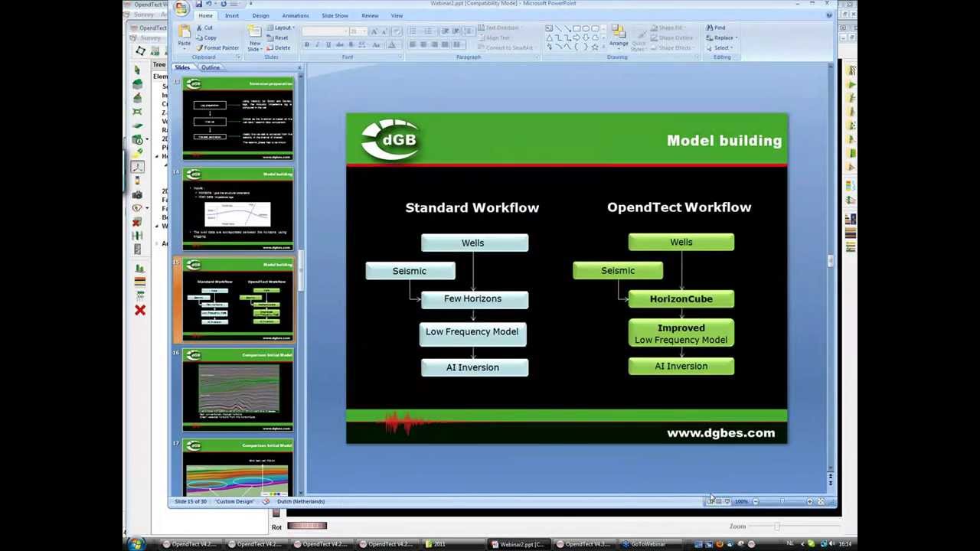Click the HorizonCube box on the slide
This screenshot has width=980, height=551.
coord(681,299)
